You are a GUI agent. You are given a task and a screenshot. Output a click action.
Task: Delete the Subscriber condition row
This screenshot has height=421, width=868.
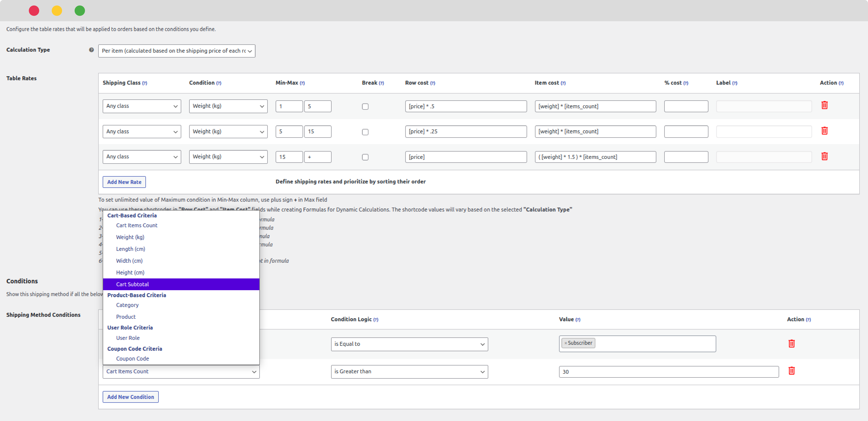pos(791,343)
